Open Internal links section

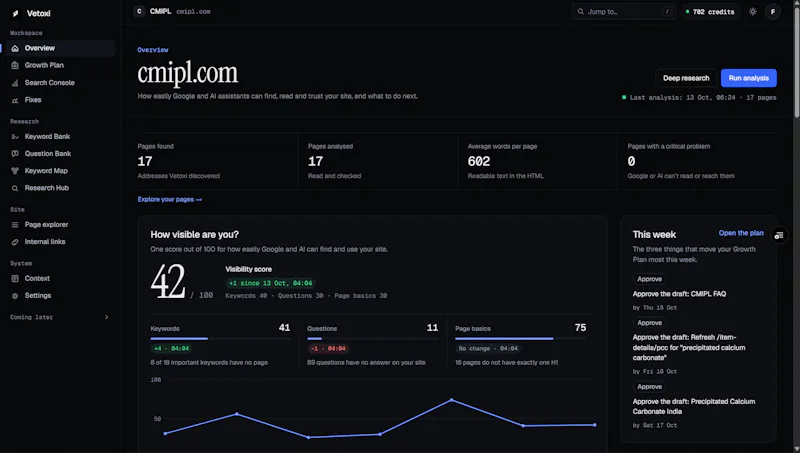[x=59, y=242]
